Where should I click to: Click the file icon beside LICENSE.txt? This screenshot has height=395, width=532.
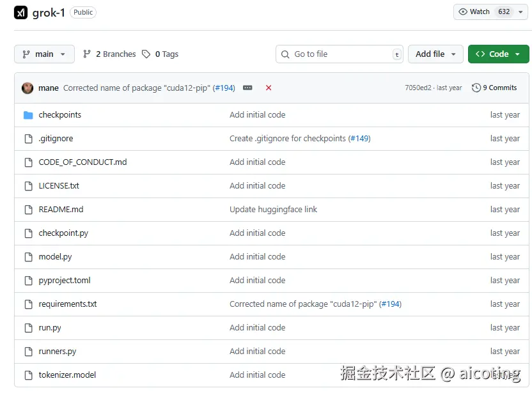point(29,186)
